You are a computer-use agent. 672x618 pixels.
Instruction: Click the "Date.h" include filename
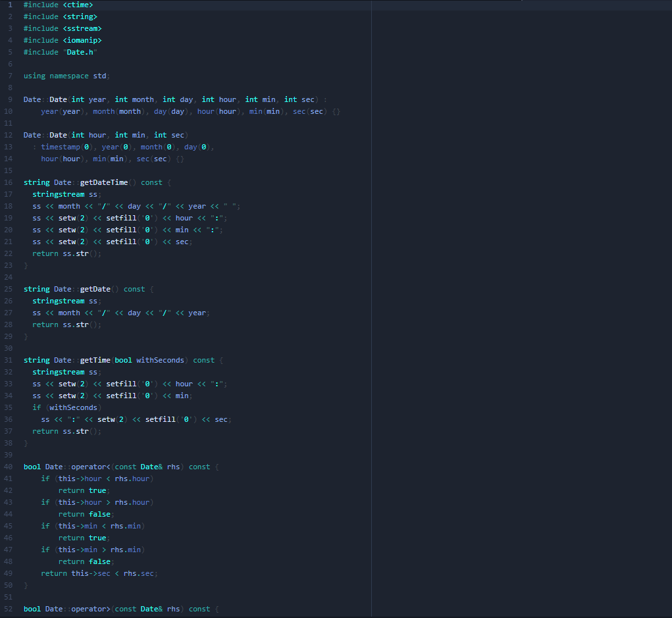point(80,52)
